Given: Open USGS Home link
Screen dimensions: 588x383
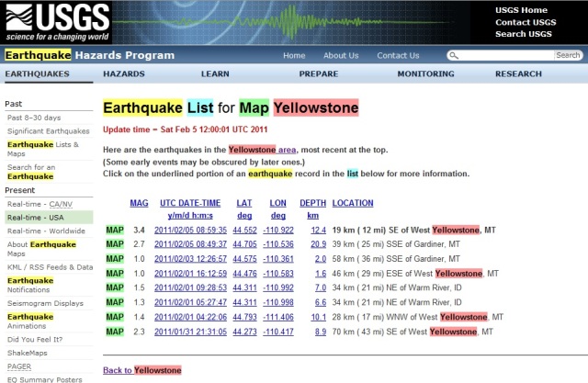Looking at the screenshot, I should pos(521,10).
